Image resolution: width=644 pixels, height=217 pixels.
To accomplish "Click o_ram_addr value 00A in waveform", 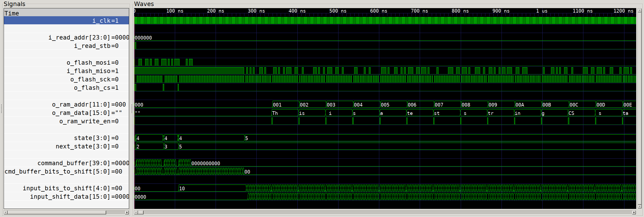I will pyautogui.click(x=520, y=105).
